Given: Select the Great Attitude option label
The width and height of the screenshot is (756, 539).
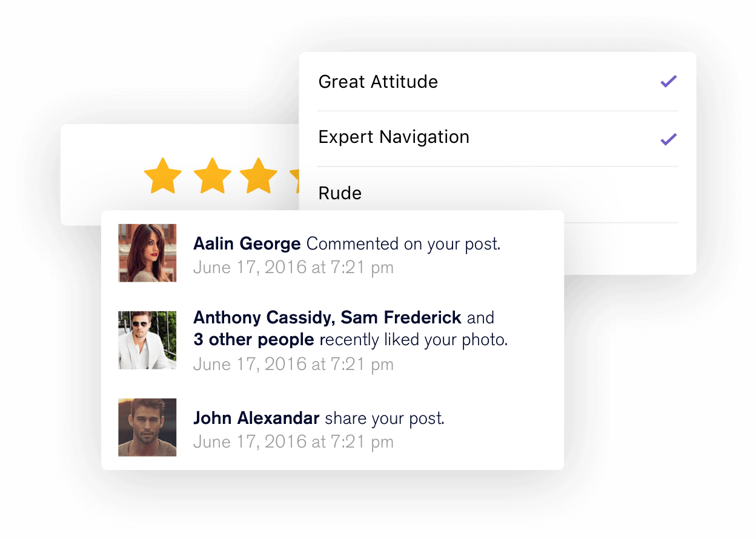Looking at the screenshot, I should point(378,82).
